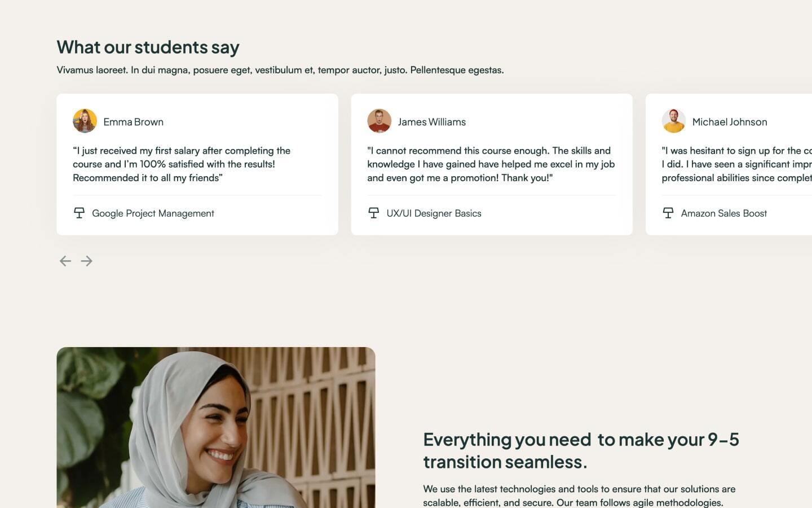Select Emma Brown's testimonial card
Image resolution: width=812 pixels, height=508 pixels.
tap(197, 164)
